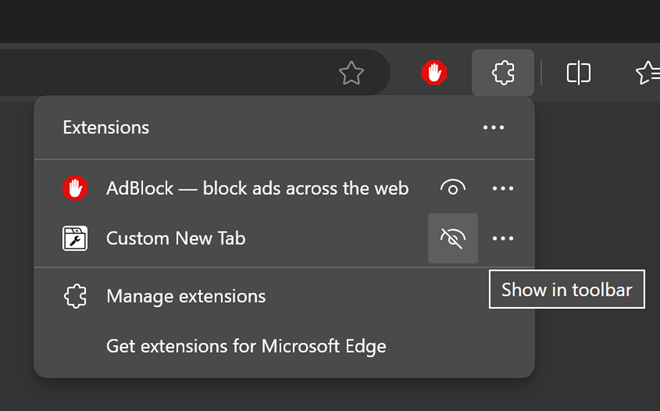Open the three-dot more actions menu for AdBlock
Screen dimensions: 660x411
(503, 188)
